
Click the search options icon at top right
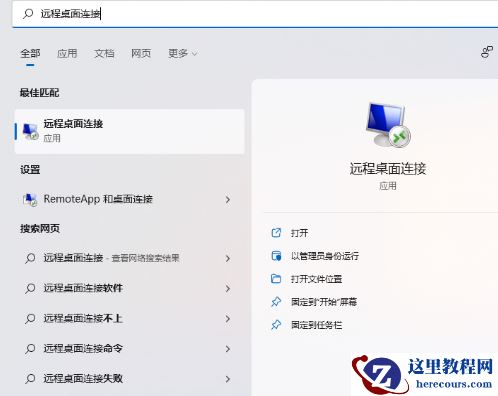(x=487, y=52)
